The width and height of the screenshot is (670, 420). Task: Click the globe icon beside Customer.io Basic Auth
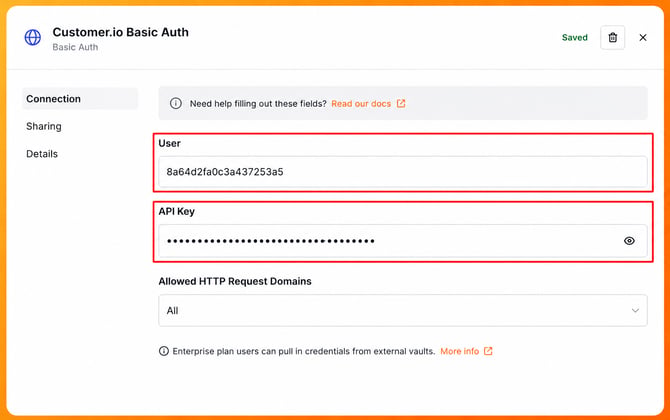[x=32, y=38]
